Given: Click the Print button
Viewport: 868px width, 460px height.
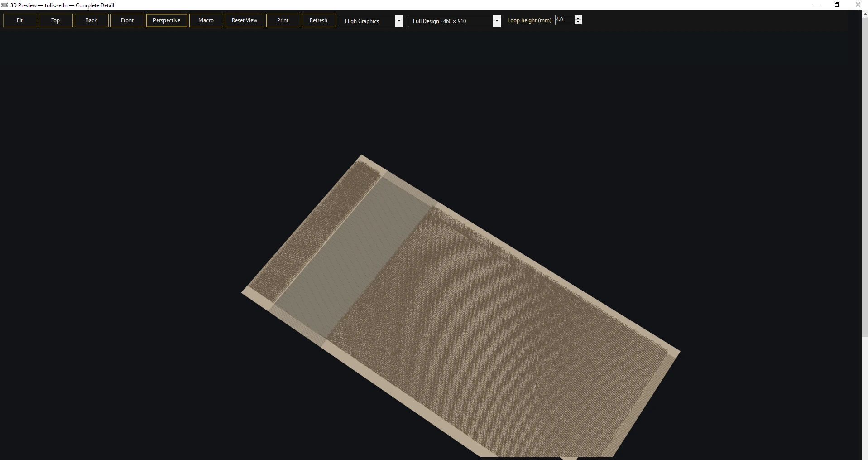Looking at the screenshot, I should 283,20.
